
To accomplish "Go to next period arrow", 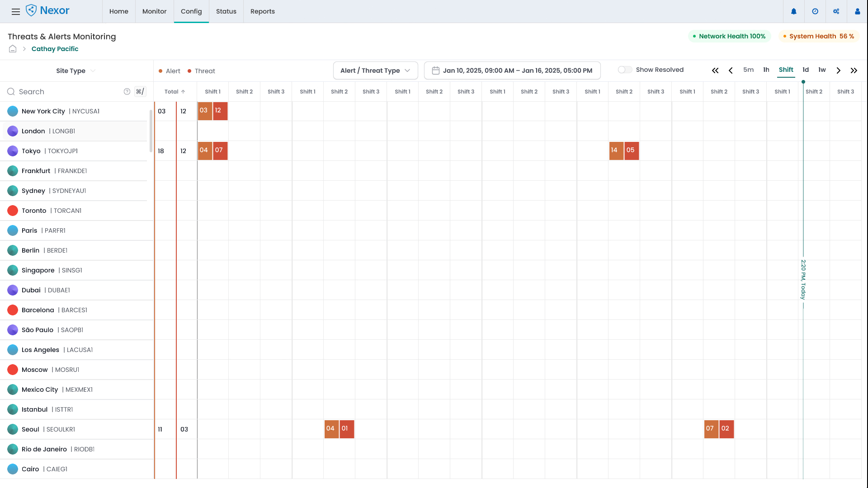I will [839, 70].
